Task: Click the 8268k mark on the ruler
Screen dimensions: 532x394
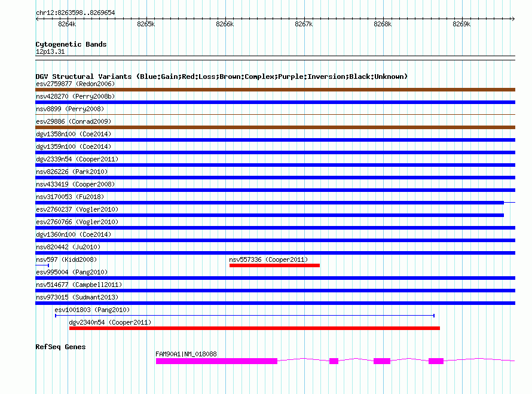Action: pyautogui.click(x=383, y=25)
